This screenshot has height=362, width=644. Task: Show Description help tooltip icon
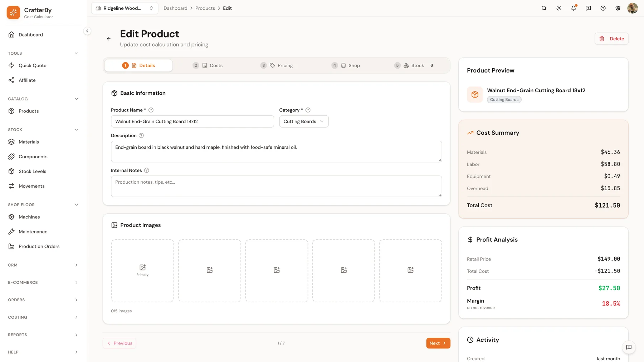141,135
